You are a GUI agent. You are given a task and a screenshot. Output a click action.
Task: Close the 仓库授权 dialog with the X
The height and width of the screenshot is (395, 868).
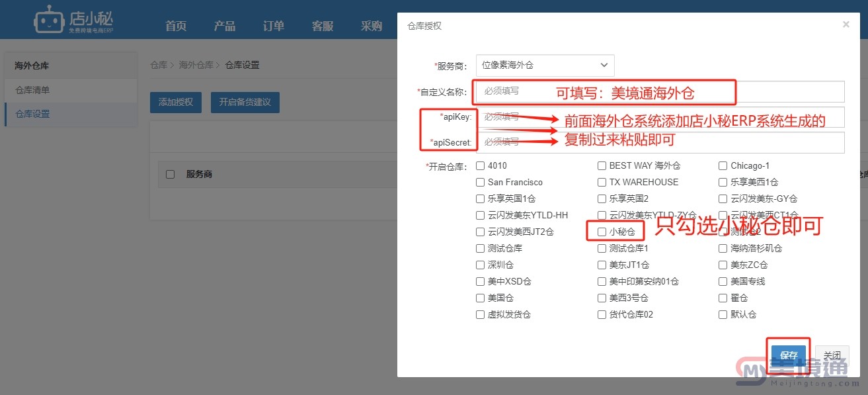(846, 24)
